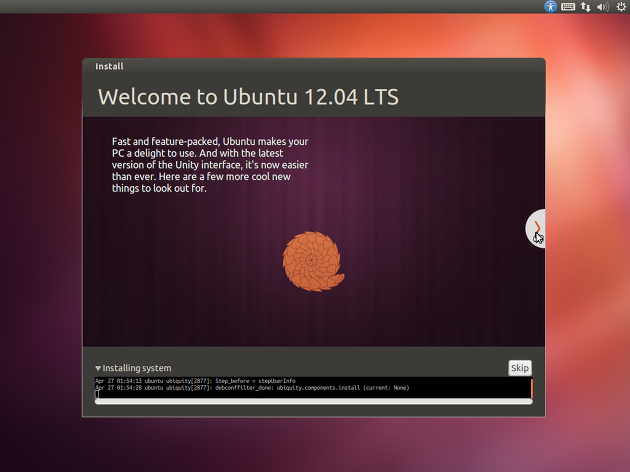
Task: Open the sound volume indicator
Action: 603,7
